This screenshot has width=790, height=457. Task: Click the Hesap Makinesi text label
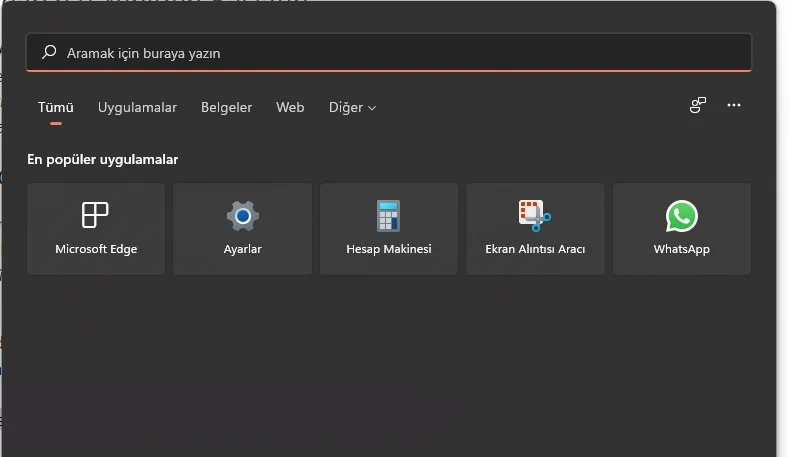(388, 249)
